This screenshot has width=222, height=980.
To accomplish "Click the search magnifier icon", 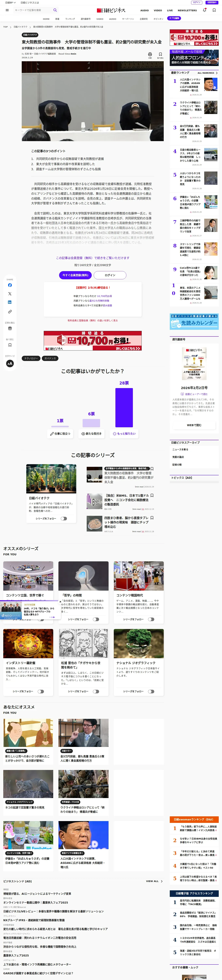I will pyautogui.click(x=55, y=10).
